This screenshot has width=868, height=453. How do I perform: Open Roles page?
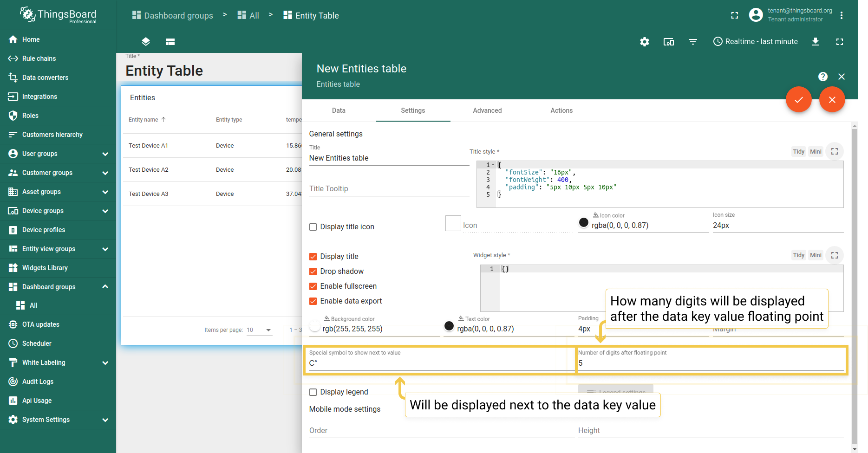pos(58,116)
